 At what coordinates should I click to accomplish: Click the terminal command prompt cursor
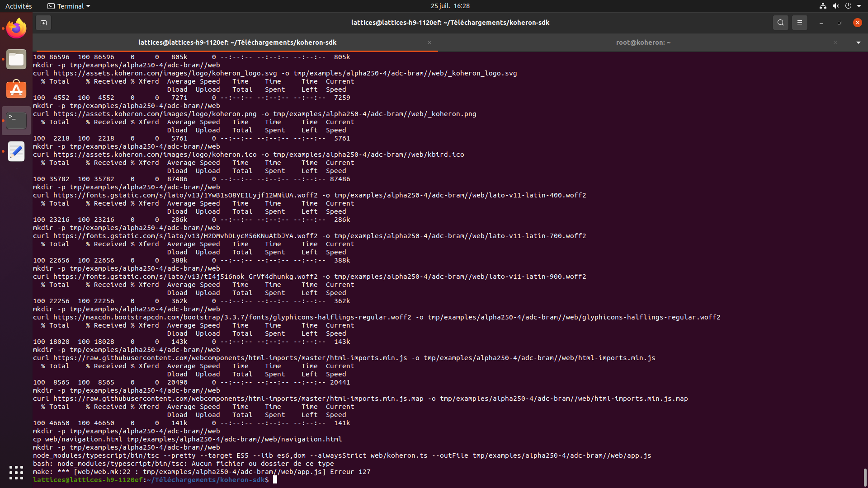[x=275, y=480]
